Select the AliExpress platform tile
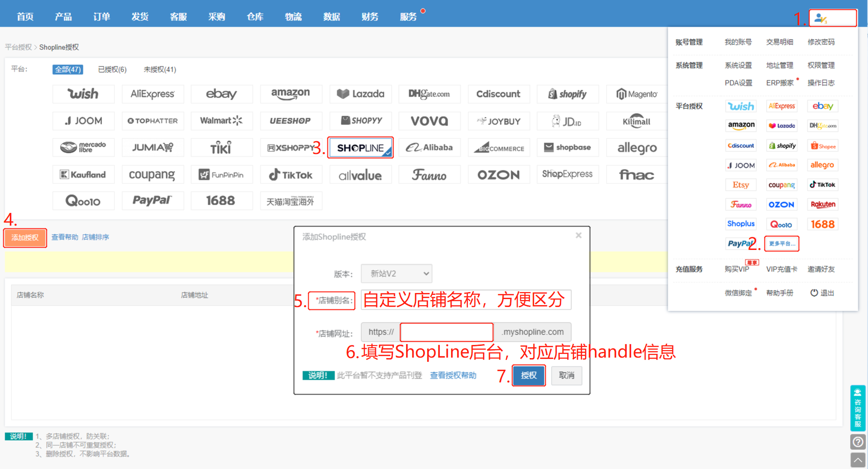 click(x=153, y=94)
